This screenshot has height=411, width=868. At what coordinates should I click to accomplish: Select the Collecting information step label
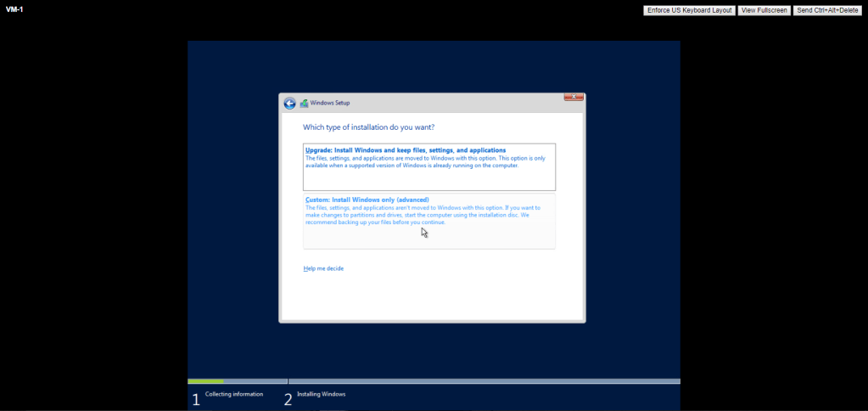(x=234, y=394)
